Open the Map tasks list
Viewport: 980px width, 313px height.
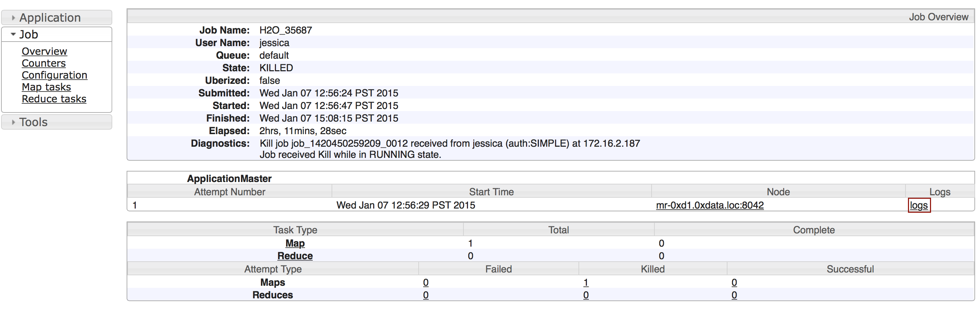(46, 87)
